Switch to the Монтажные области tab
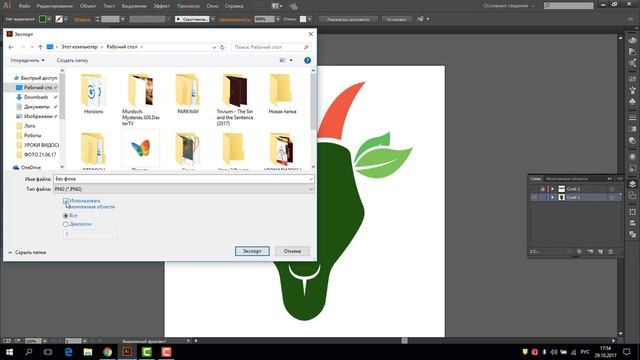The width and height of the screenshot is (640, 360). (567, 179)
